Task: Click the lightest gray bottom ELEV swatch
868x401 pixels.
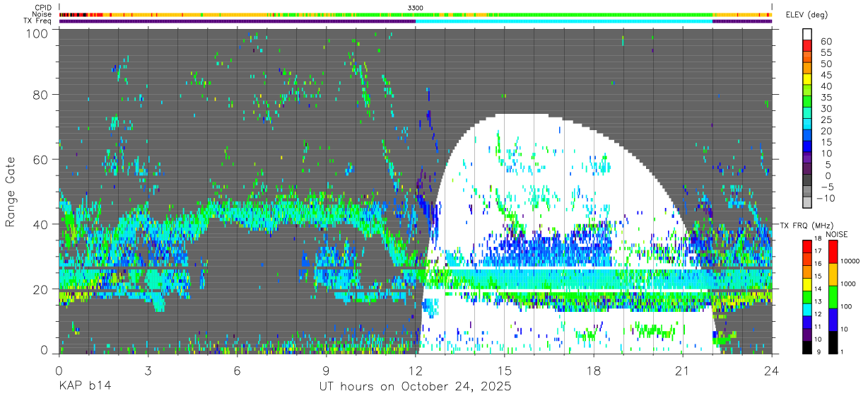Action: pyautogui.click(x=808, y=203)
